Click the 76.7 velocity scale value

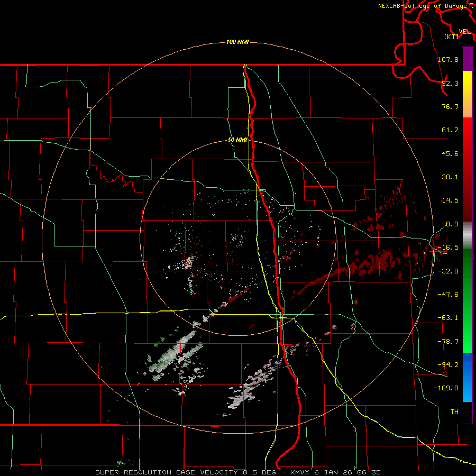click(450, 106)
